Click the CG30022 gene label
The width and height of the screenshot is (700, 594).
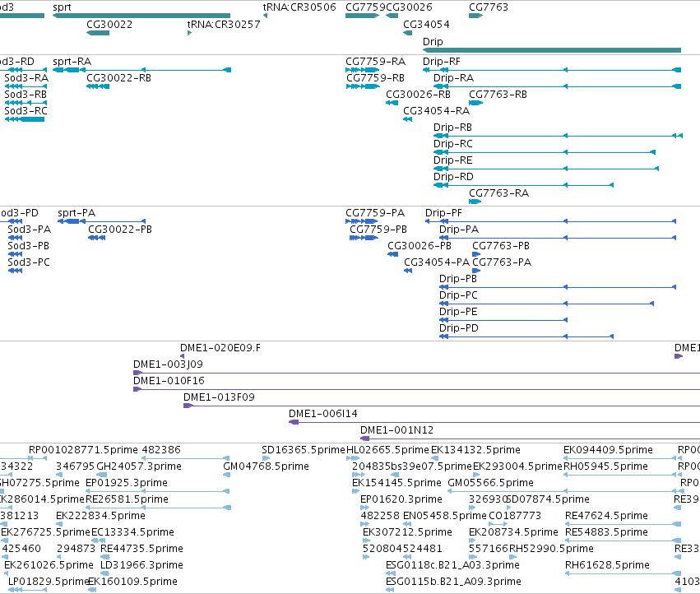pyautogui.click(x=109, y=25)
